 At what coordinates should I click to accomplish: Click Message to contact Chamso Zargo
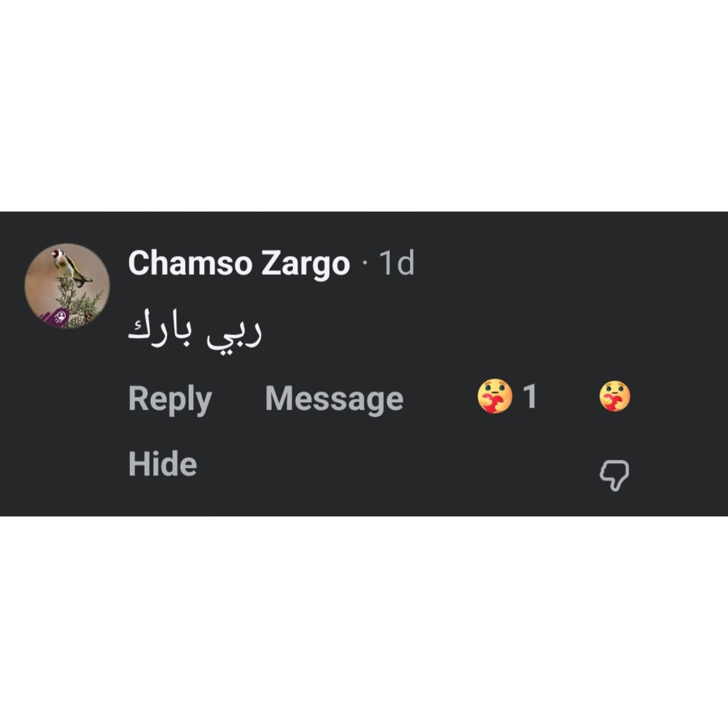pos(334,399)
